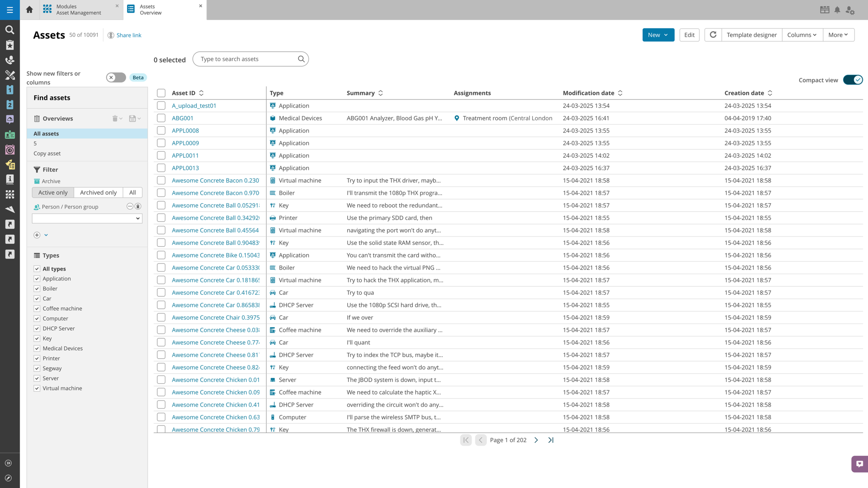Uncheck the Coffee machine type checkbox
The width and height of the screenshot is (868, 488).
(x=37, y=309)
